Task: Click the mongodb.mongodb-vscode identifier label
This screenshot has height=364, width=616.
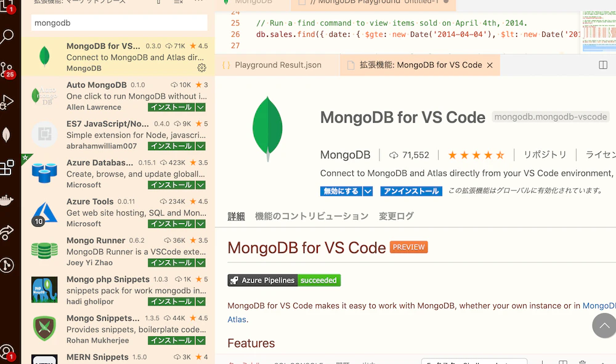Action: coord(550,117)
